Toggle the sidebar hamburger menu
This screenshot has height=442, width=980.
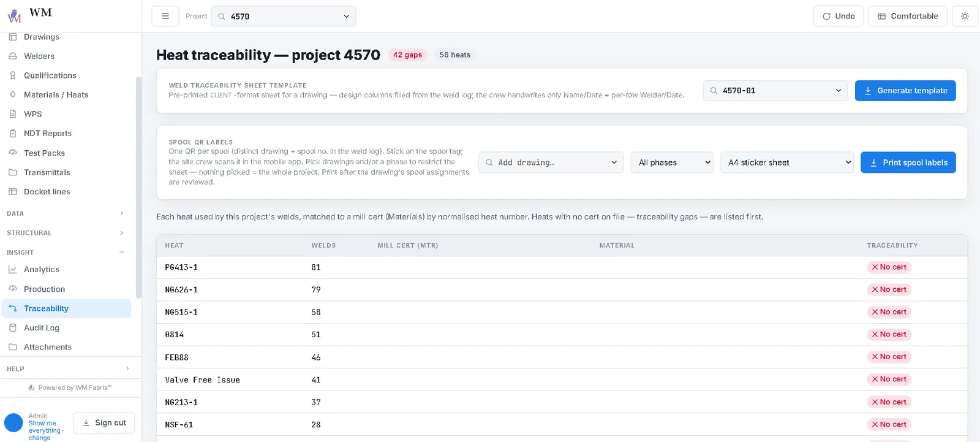point(165,16)
